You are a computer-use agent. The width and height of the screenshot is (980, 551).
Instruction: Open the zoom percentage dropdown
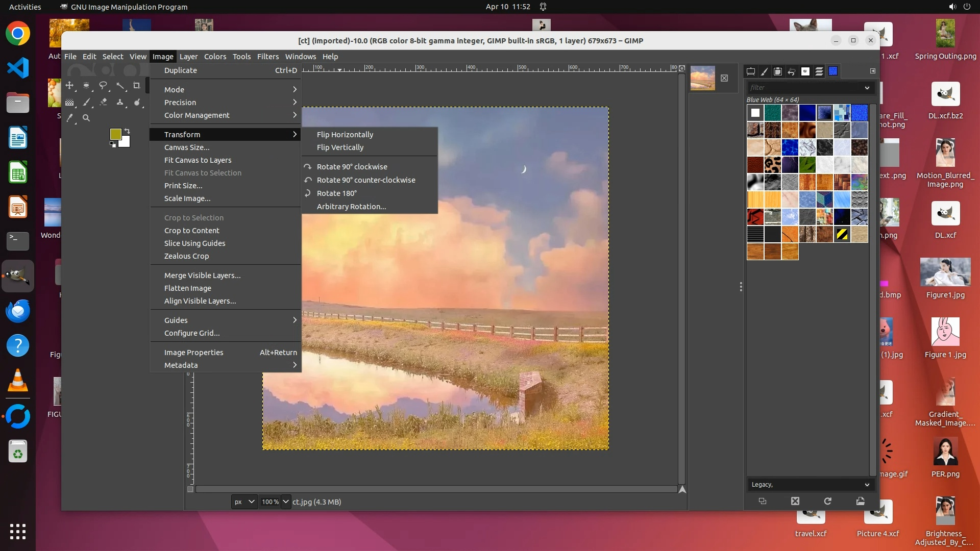(285, 502)
